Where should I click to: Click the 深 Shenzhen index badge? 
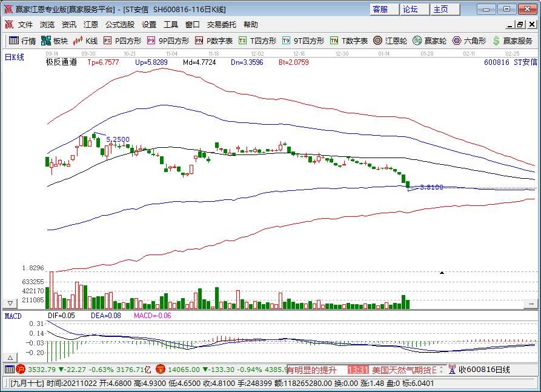pos(161,370)
